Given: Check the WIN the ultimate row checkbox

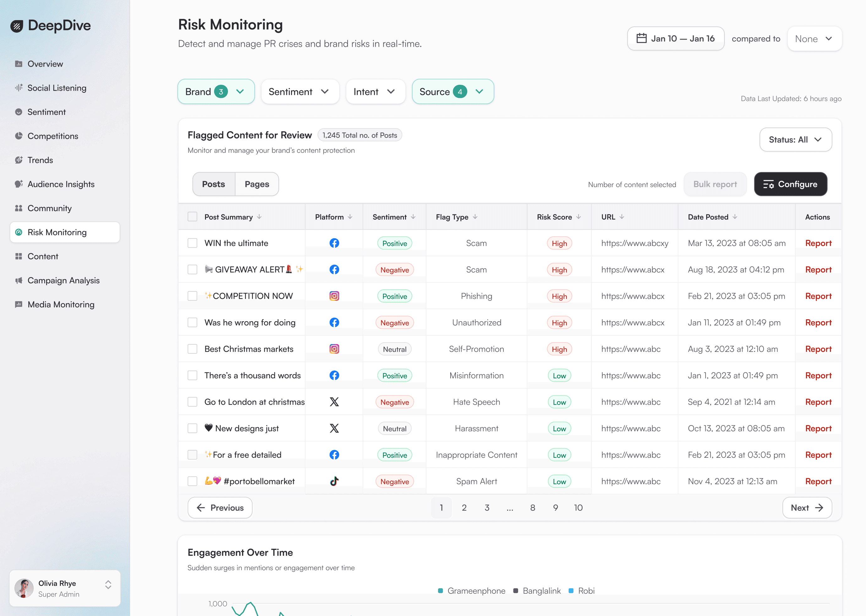Looking at the screenshot, I should (x=192, y=243).
